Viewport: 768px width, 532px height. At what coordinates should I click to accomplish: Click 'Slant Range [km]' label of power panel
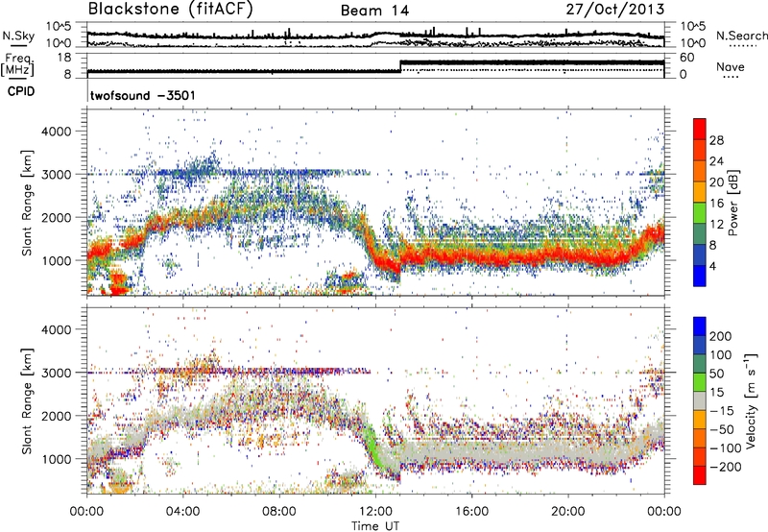(x=28, y=203)
